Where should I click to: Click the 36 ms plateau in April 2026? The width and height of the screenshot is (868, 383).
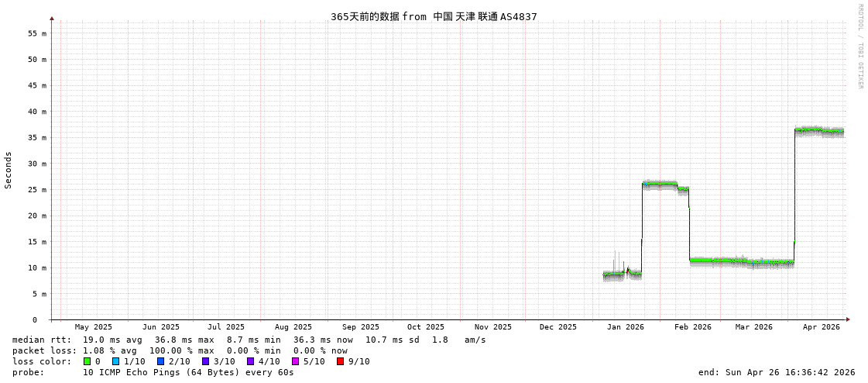[x=819, y=131]
